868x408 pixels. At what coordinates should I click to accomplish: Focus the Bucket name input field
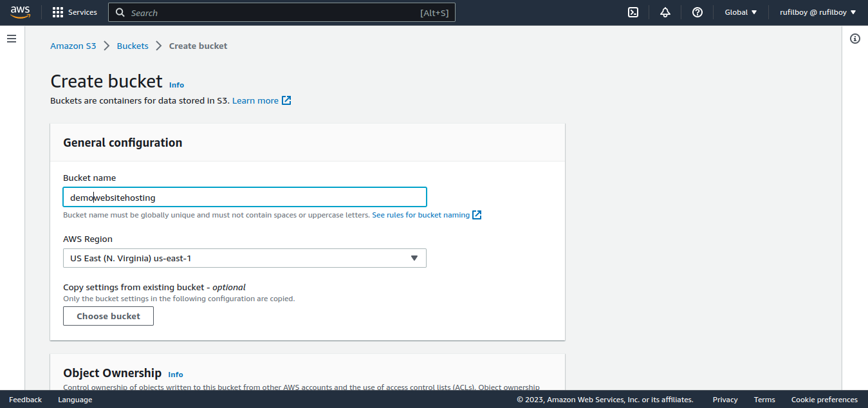click(245, 197)
